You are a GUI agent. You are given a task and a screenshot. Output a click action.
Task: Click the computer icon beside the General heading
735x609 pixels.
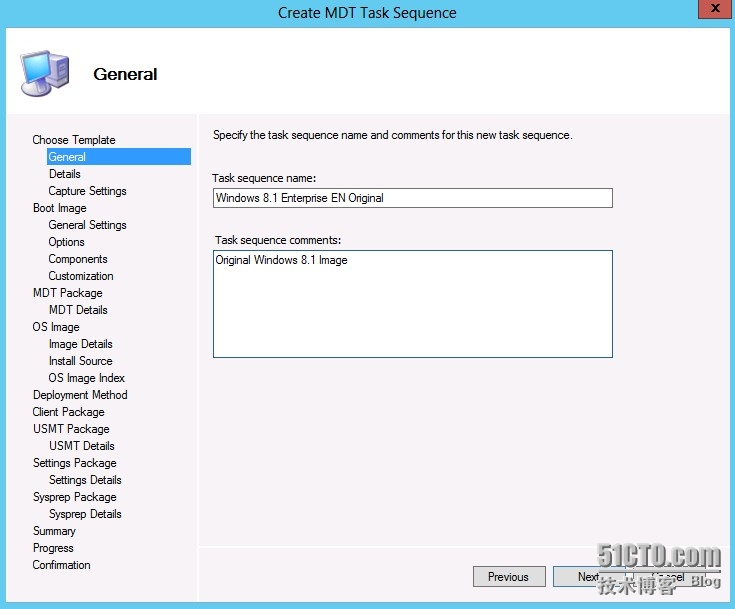[45, 74]
